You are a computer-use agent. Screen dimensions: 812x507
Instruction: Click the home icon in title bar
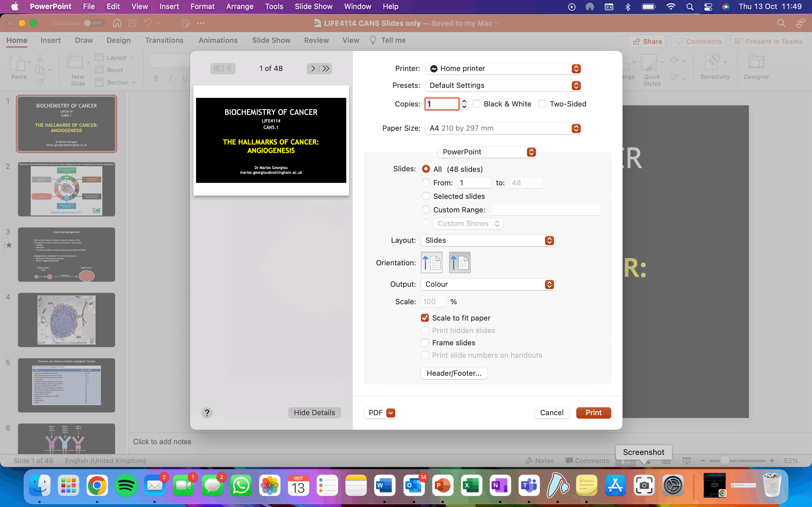[117, 23]
